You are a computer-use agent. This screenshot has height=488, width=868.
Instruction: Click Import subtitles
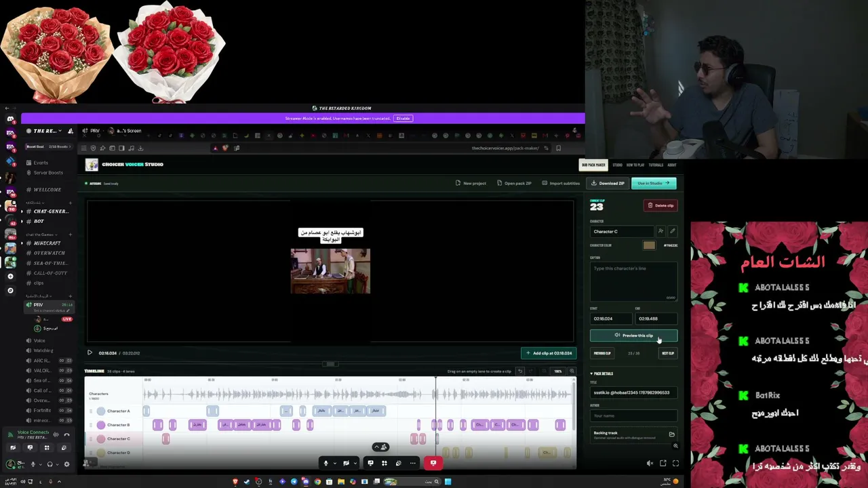(x=561, y=183)
